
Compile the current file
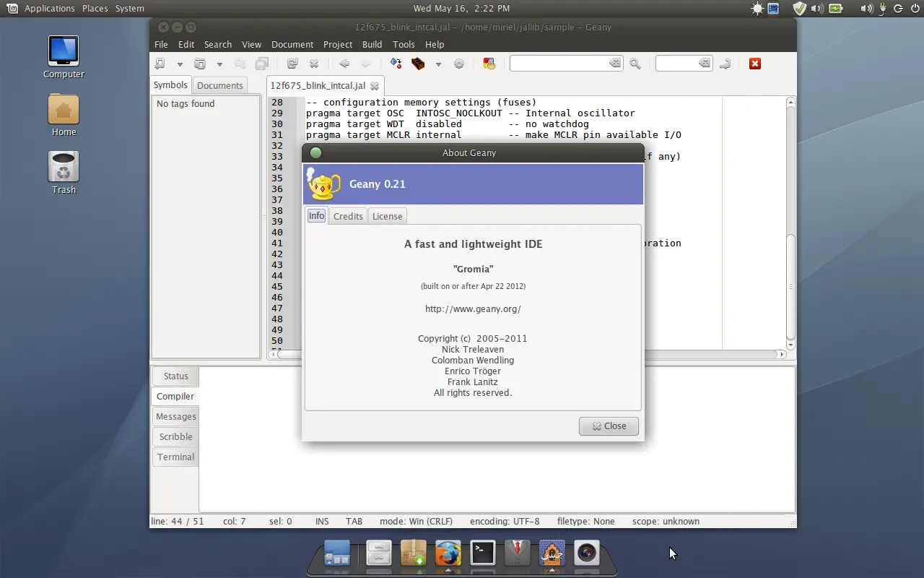[396, 64]
